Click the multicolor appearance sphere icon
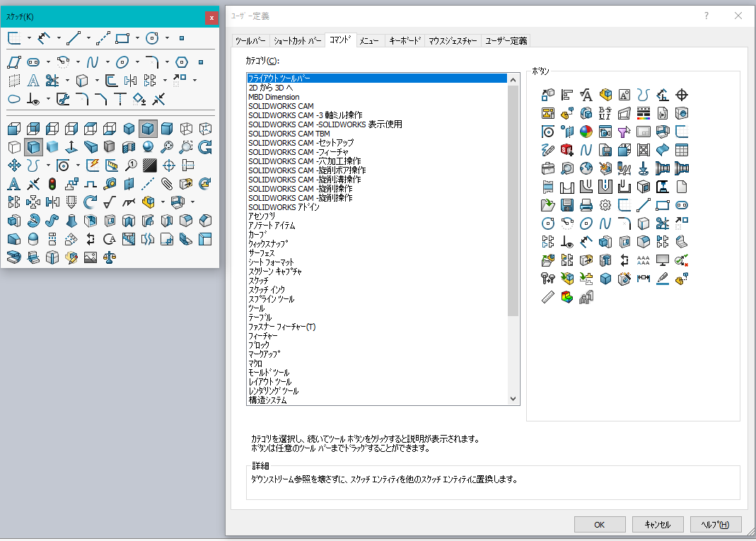The image size is (756, 541). [586, 132]
